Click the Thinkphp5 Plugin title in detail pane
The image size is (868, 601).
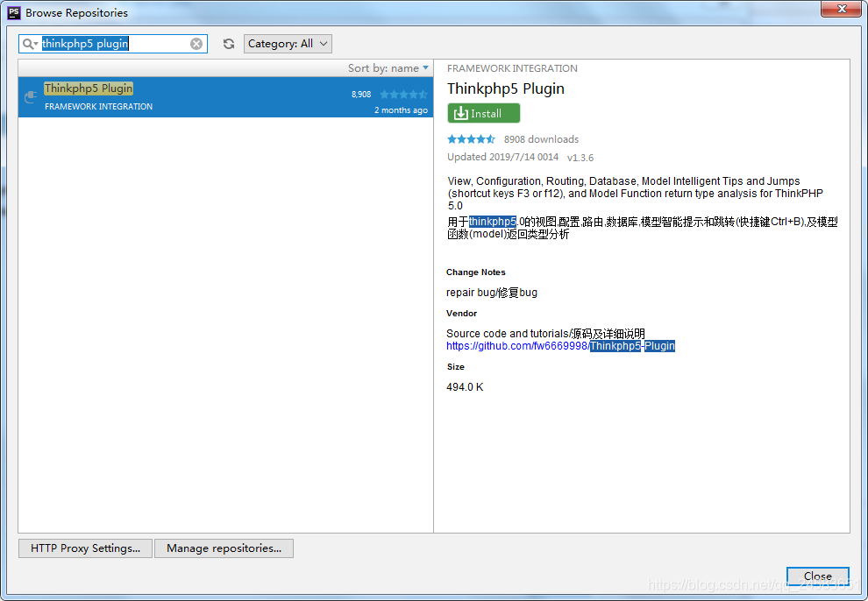pyautogui.click(x=505, y=89)
